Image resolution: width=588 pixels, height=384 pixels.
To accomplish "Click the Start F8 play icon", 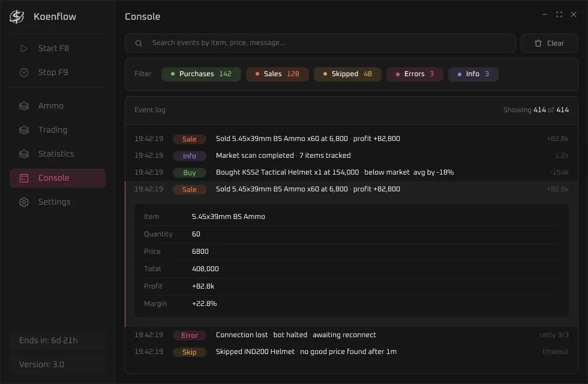I will click(x=23, y=49).
